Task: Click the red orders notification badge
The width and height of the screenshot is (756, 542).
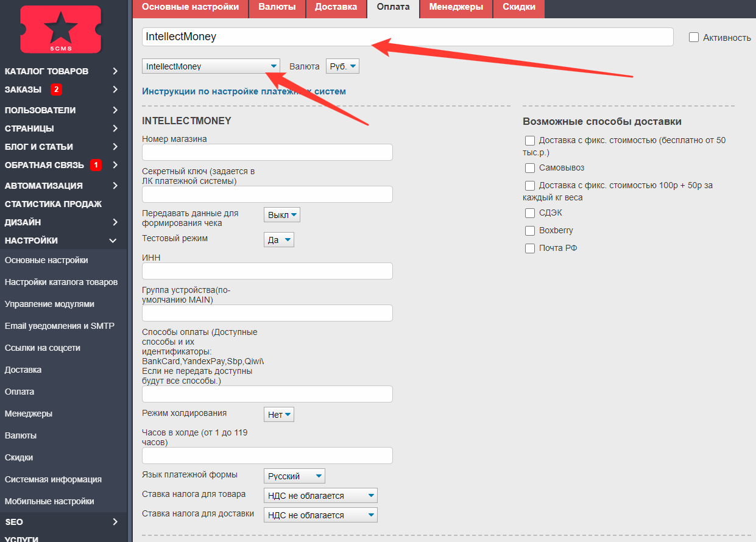Action: tap(56, 90)
